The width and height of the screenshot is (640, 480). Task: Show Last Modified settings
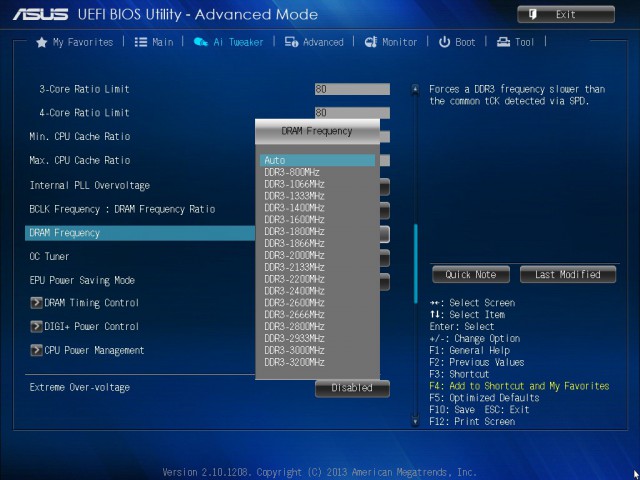(568, 274)
